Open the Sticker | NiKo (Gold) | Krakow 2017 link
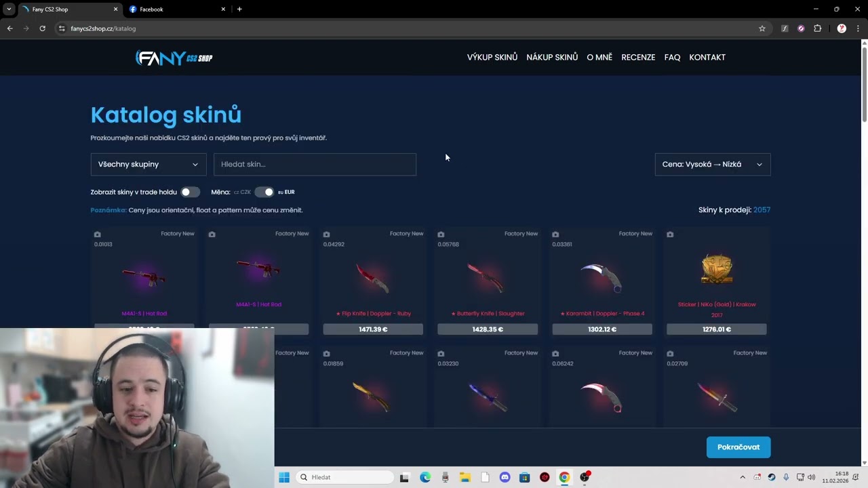868x488 pixels. tap(717, 310)
